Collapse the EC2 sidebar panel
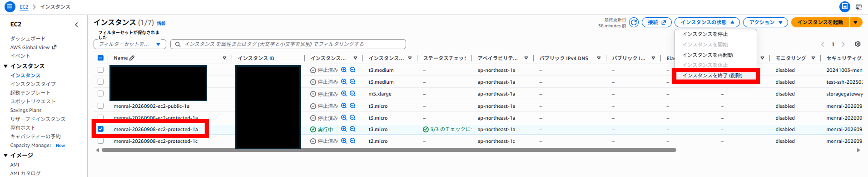This screenshot has width=868, height=177. pyautogui.click(x=77, y=25)
